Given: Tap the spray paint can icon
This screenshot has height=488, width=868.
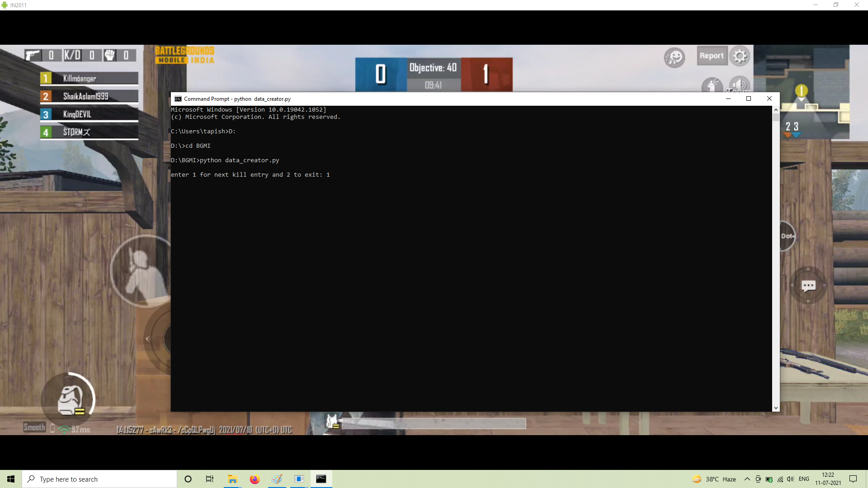Looking at the screenshot, I should point(712,85).
